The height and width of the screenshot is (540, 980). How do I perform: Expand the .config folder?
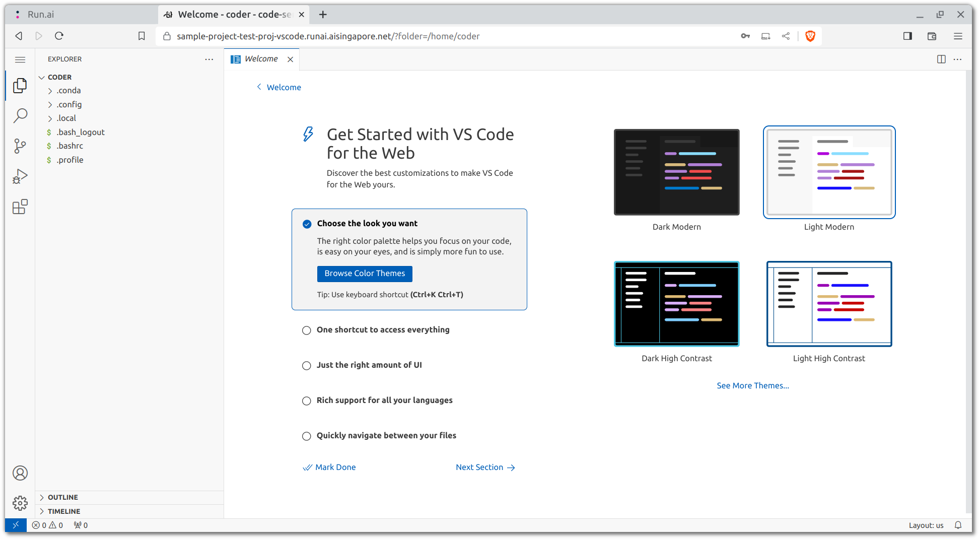pos(129,105)
